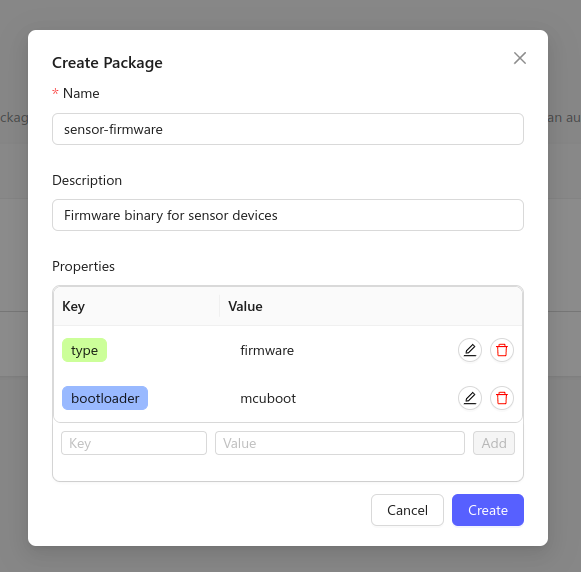
Task: Click the Name field containing sensor-firmware
Action: [288, 129]
